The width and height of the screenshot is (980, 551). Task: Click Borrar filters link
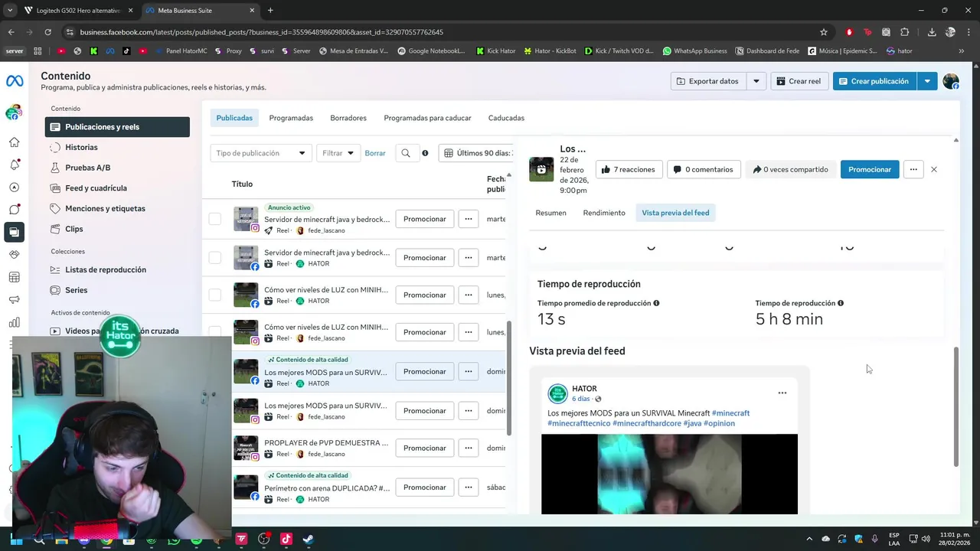375,153
